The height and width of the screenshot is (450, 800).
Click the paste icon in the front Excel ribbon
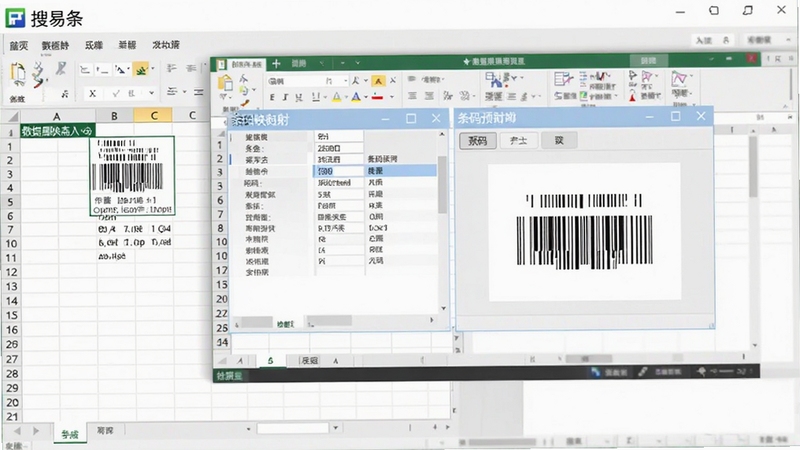click(x=225, y=83)
